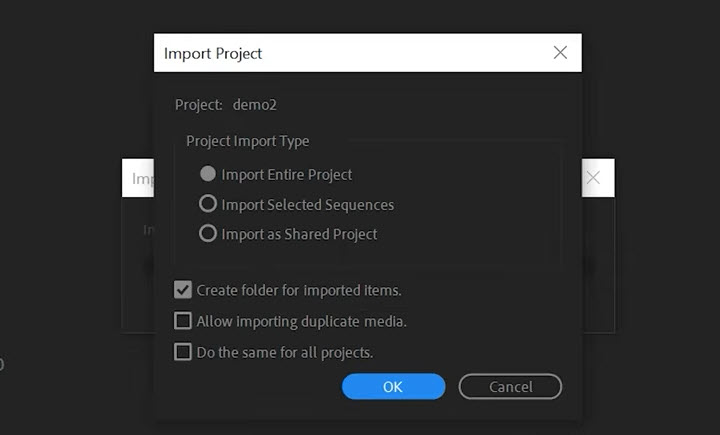Click the Project Import Type group label
Viewport: 720px width, 435px height.
[247, 141]
